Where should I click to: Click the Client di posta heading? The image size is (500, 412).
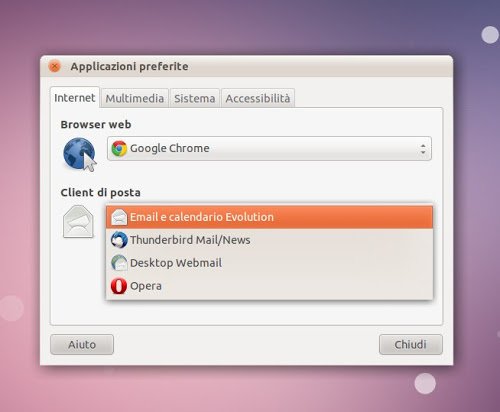tap(100, 192)
